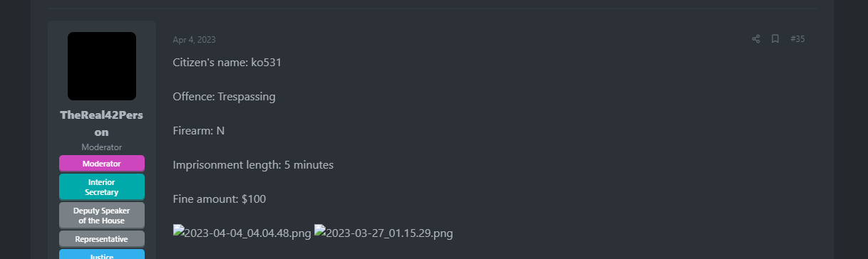Click the grey Moderator title under username
Screen dimensions: 868x259
coord(102,147)
